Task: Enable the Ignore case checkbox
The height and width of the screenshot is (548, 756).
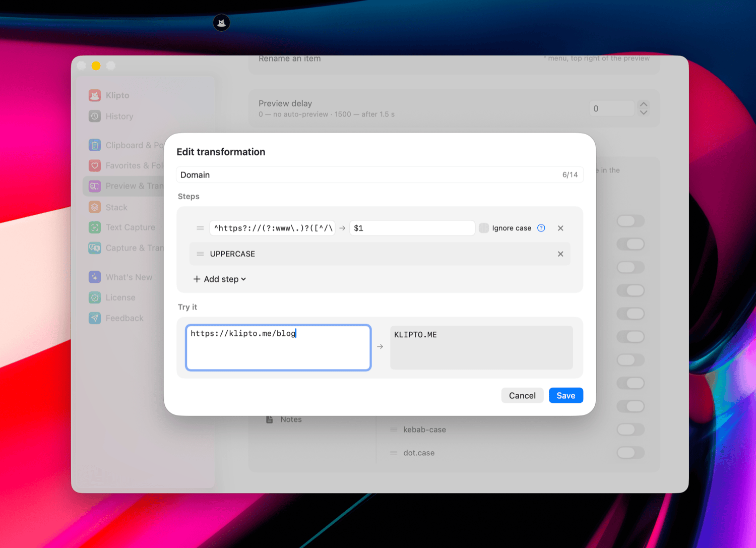Action: pos(484,228)
